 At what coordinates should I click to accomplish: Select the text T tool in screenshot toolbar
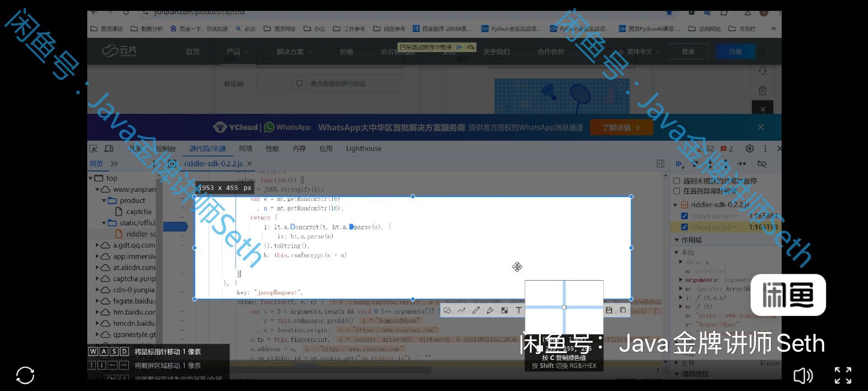519,310
